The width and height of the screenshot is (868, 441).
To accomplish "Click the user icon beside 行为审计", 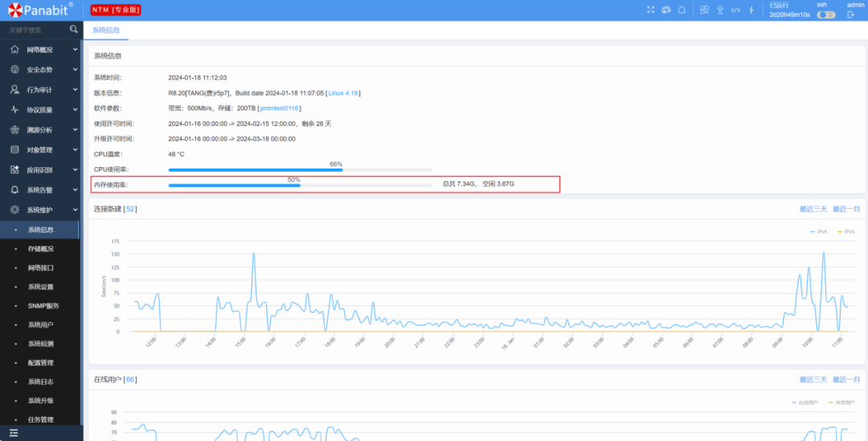I will tap(15, 90).
